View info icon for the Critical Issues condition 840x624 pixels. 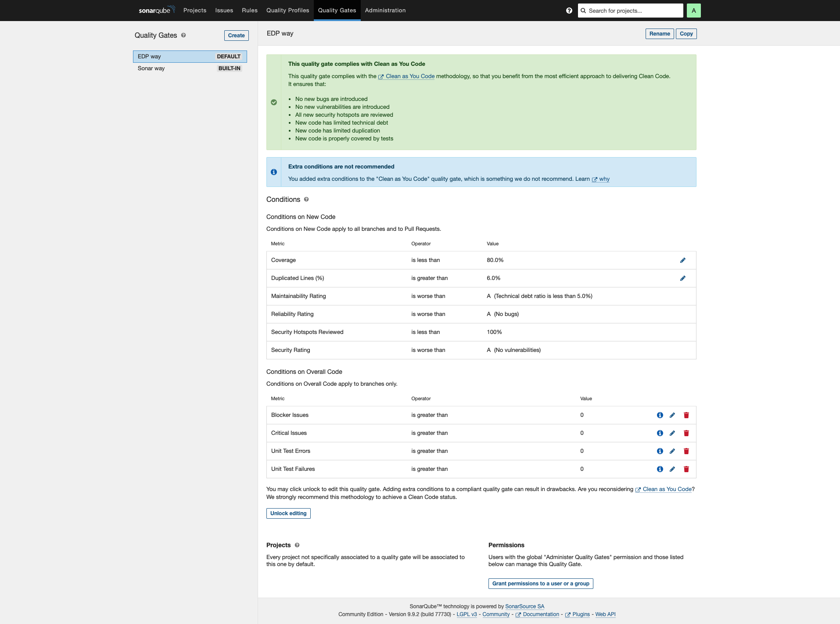click(x=660, y=433)
